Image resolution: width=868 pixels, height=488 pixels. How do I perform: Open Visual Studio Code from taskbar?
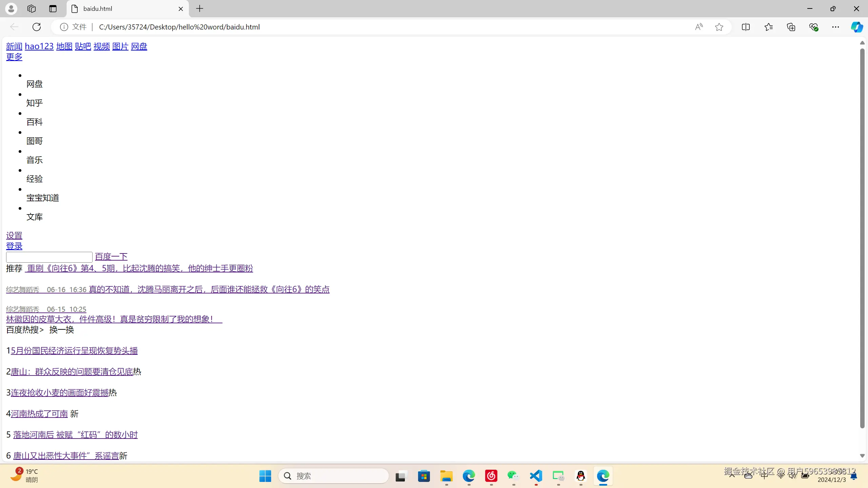(x=536, y=476)
